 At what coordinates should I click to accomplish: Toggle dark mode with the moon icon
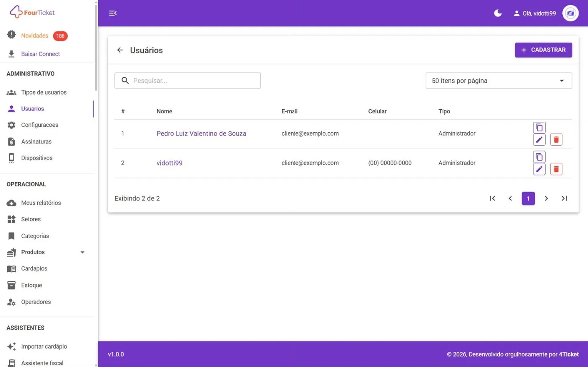tap(498, 13)
